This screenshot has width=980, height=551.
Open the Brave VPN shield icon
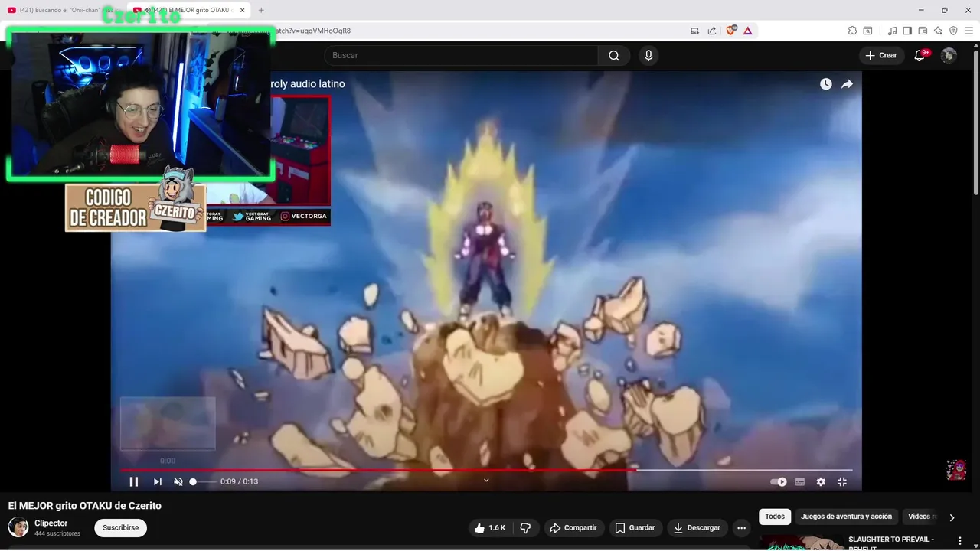pyautogui.click(x=953, y=31)
